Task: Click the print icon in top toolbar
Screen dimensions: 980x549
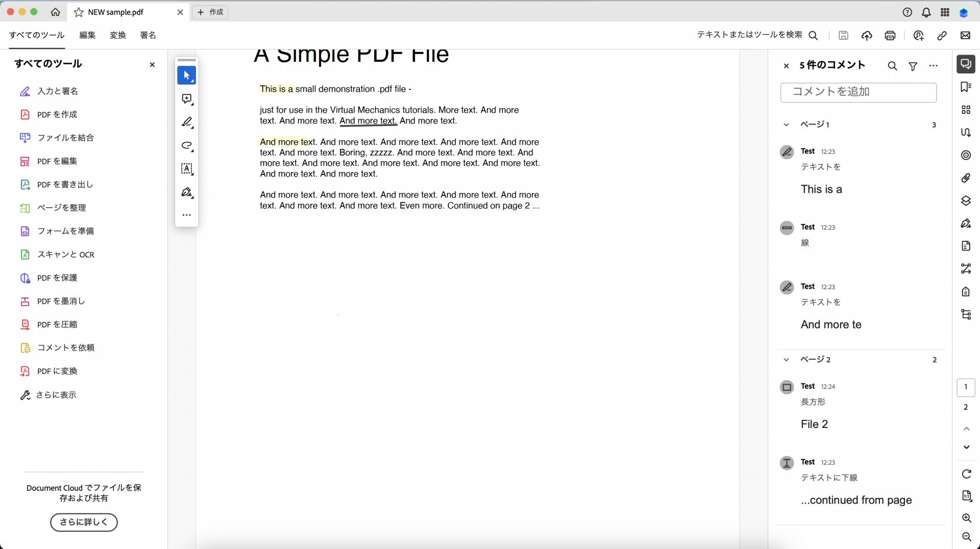Action: coord(890,35)
